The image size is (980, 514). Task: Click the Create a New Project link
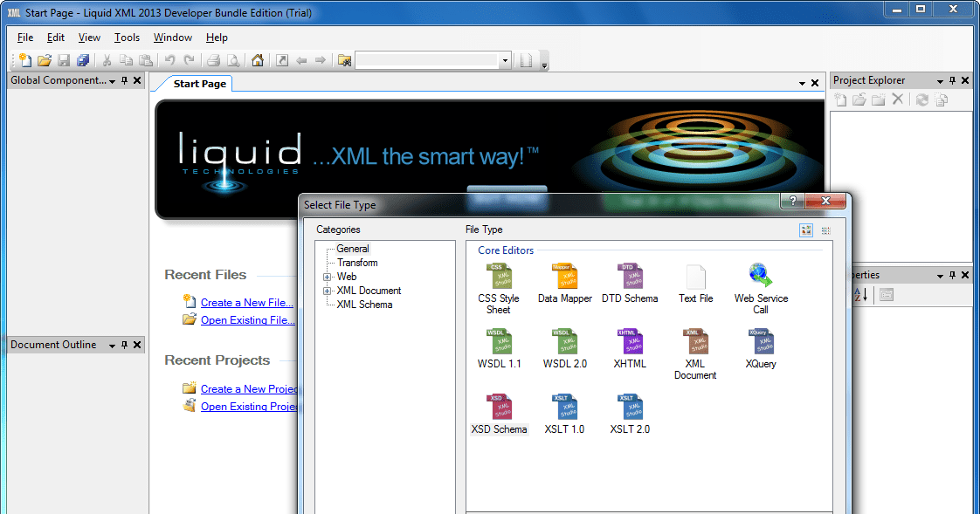pos(250,388)
